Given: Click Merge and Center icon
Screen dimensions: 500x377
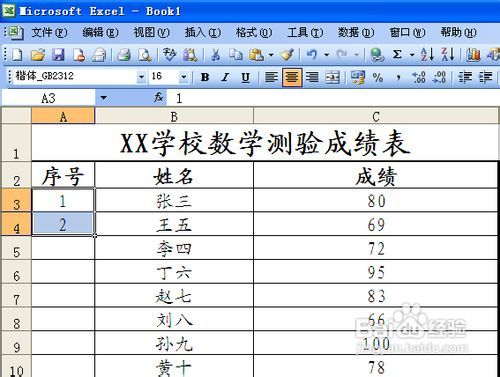Looking at the screenshot, I should click(x=332, y=78).
